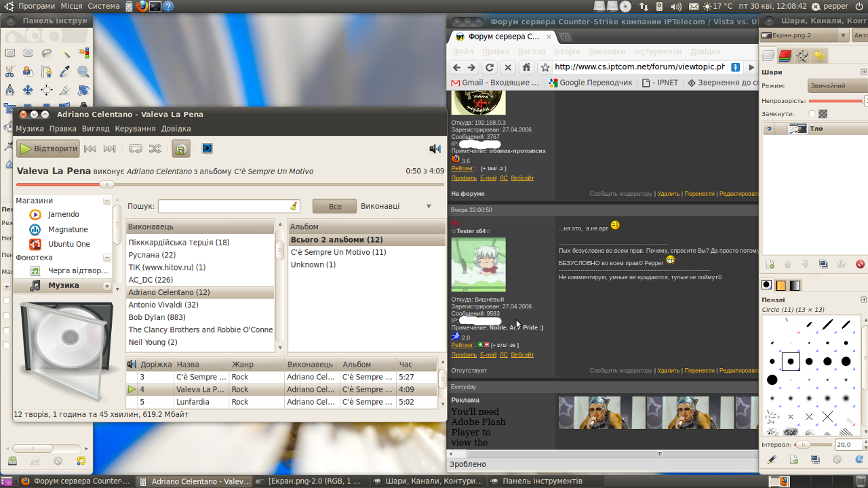Toggle Rhythmbox repeat mode

(136, 148)
